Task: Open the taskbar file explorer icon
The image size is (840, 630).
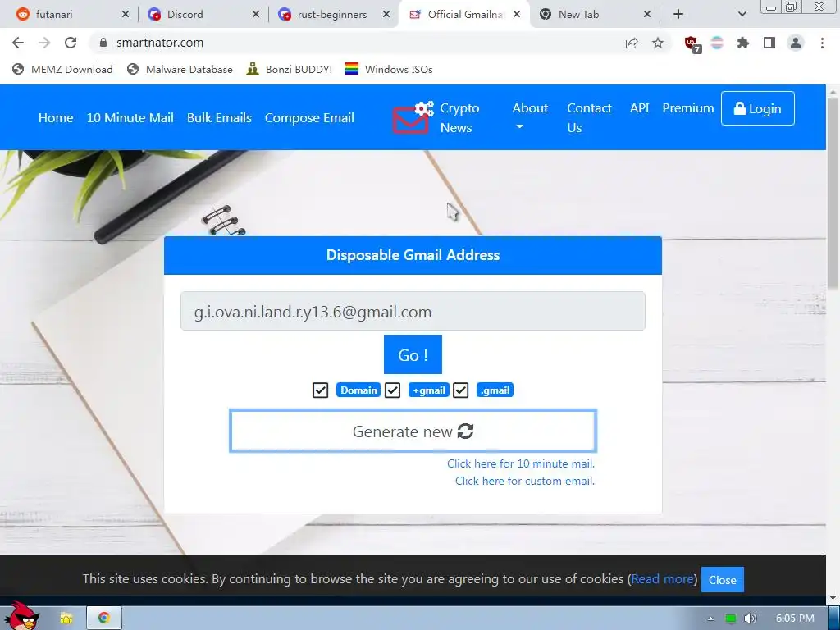Action: (66, 619)
